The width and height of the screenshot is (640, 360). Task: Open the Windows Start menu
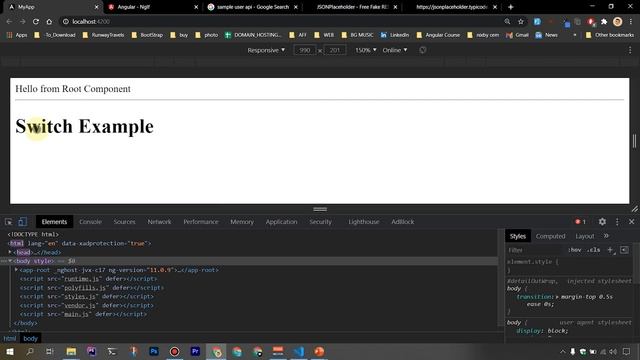[9, 351]
